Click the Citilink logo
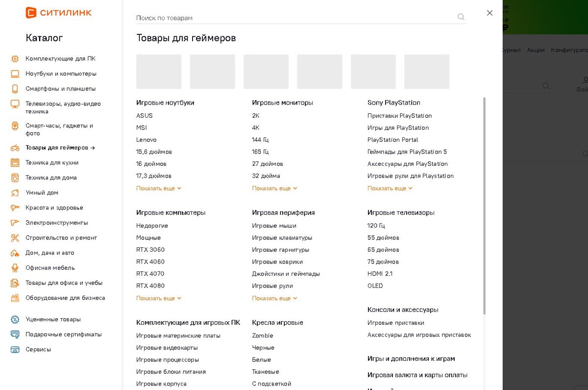The image size is (588, 390). coord(59,13)
